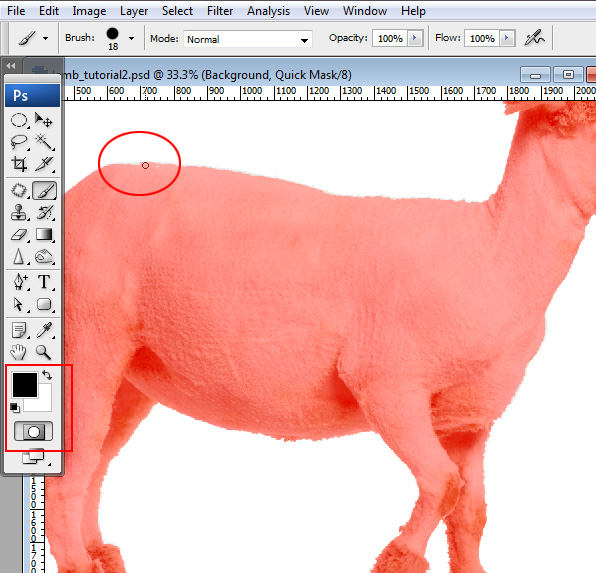
Task: Open the Analysis menu
Action: [x=268, y=11]
